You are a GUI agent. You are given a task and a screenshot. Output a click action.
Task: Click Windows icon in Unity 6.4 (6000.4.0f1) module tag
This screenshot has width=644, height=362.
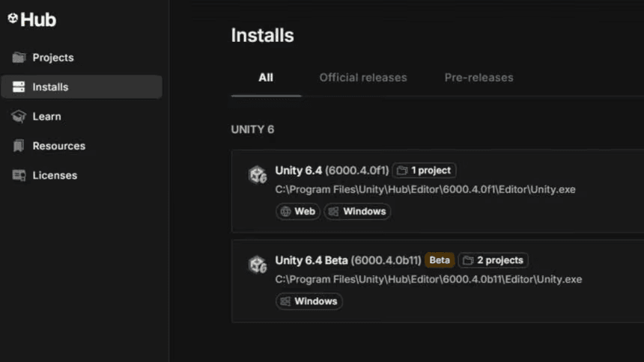333,212
